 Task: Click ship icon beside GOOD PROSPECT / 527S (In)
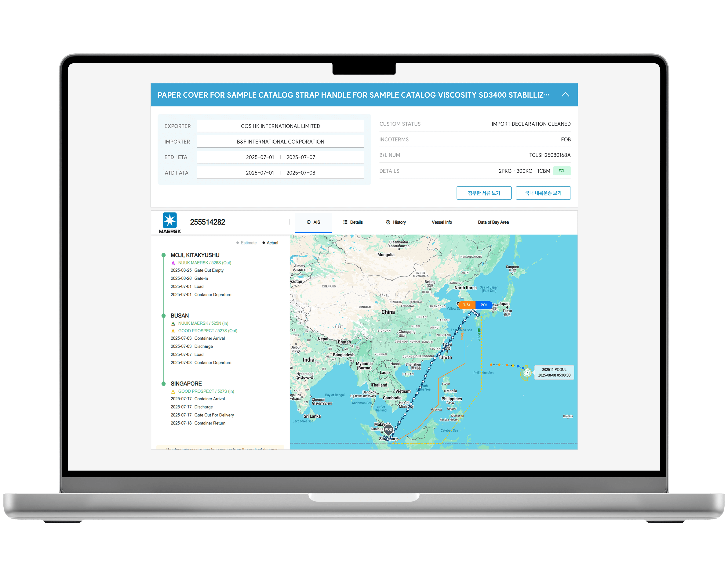click(173, 392)
